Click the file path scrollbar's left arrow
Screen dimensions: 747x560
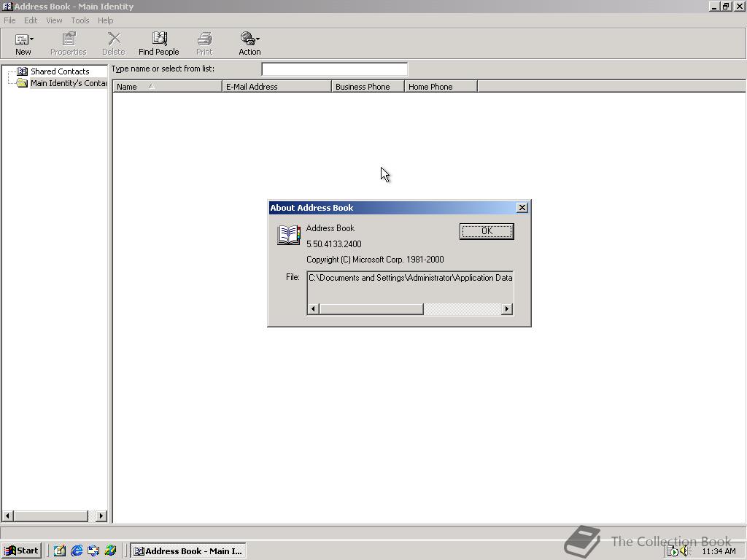click(313, 309)
